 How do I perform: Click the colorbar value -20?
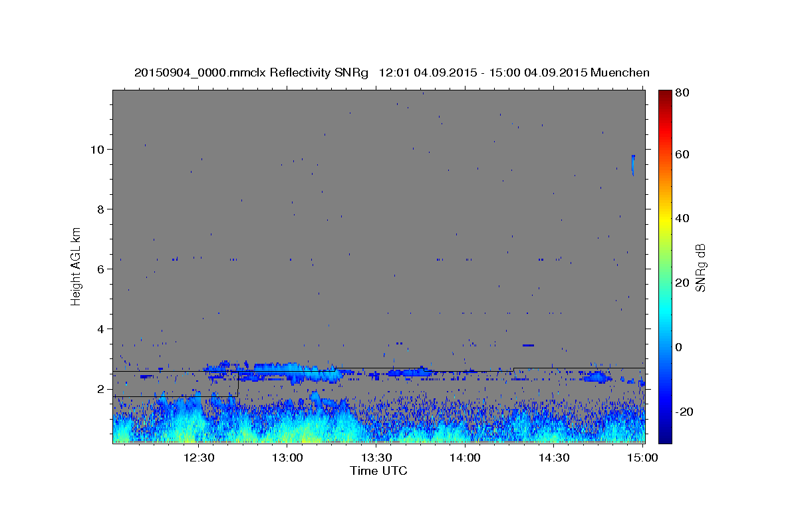click(684, 412)
